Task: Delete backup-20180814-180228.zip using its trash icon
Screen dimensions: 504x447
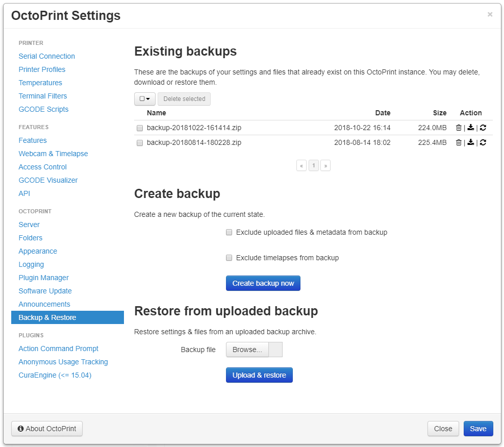Action: coord(459,142)
